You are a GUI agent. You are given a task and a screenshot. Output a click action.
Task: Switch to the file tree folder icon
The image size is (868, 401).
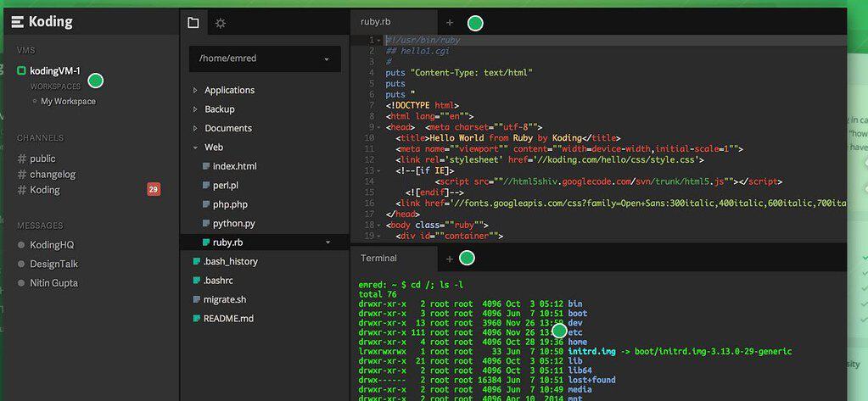(x=193, y=23)
